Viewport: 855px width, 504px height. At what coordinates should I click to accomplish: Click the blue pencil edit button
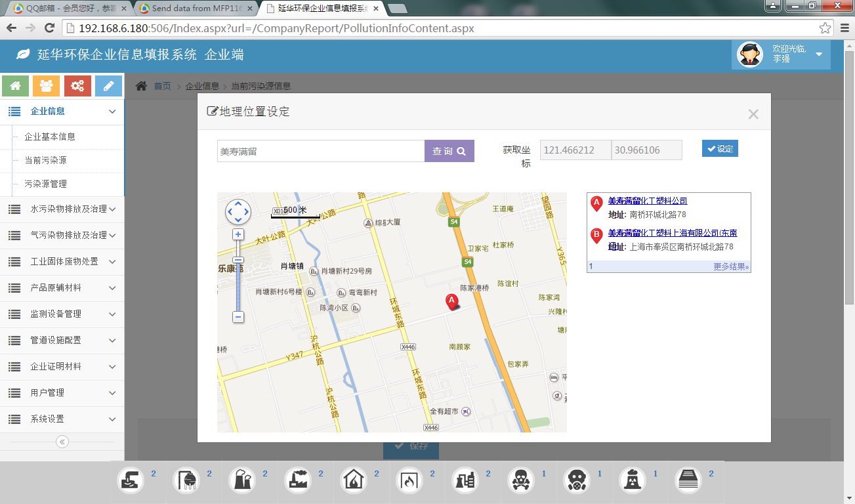point(108,86)
